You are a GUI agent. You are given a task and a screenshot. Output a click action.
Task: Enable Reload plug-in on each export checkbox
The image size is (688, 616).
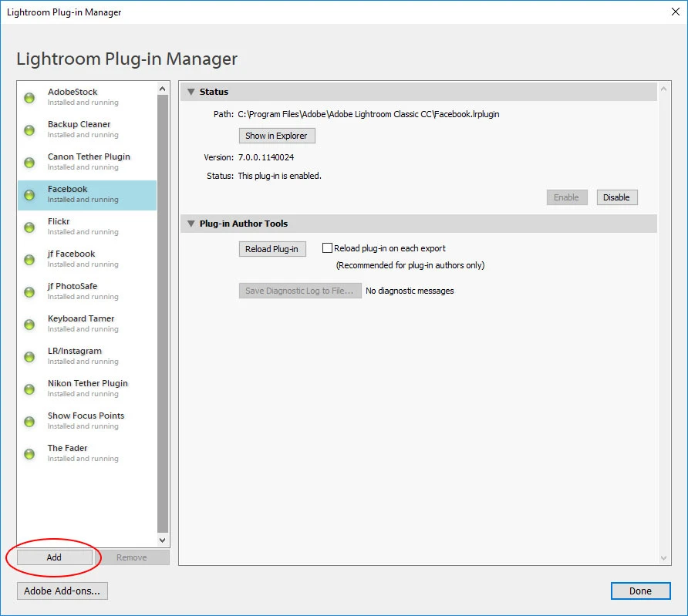[327, 248]
